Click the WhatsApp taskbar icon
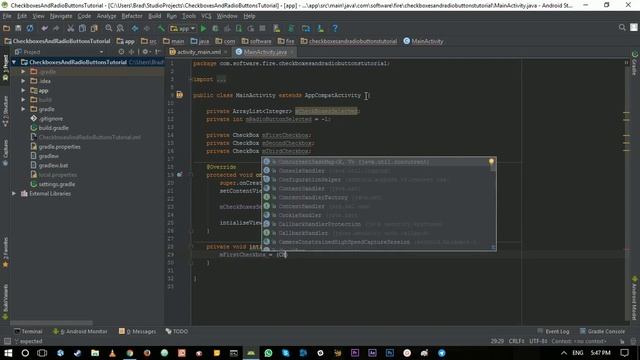 point(268,353)
